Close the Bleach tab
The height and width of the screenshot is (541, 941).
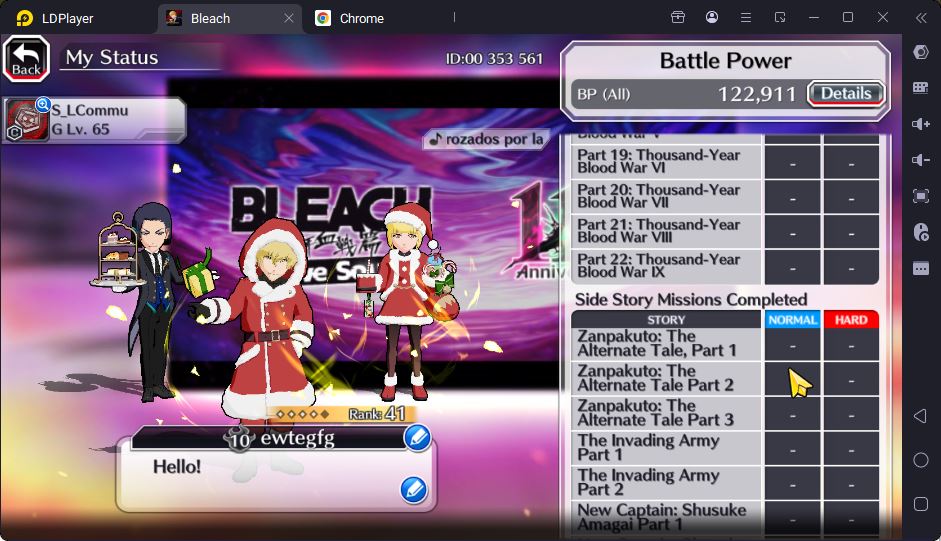(x=289, y=18)
